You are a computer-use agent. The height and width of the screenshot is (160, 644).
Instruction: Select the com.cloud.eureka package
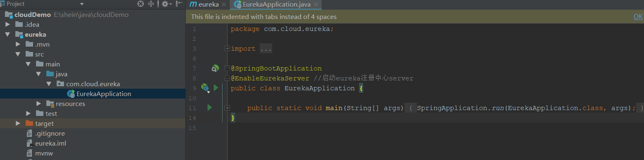(x=93, y=84)
